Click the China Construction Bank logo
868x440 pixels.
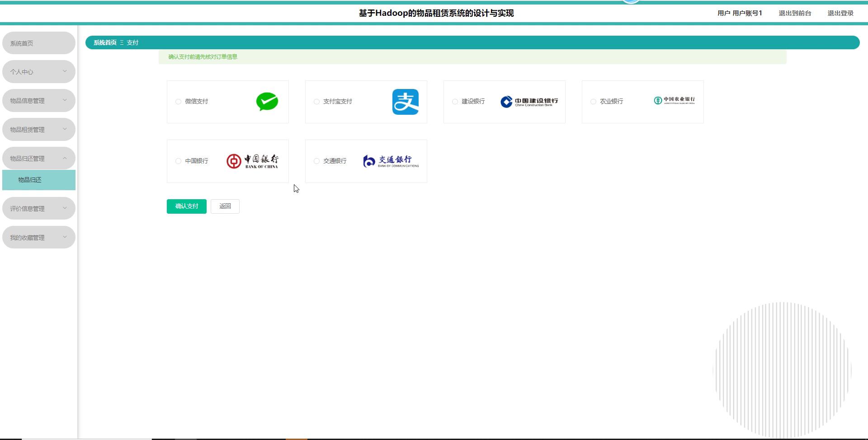529,102
